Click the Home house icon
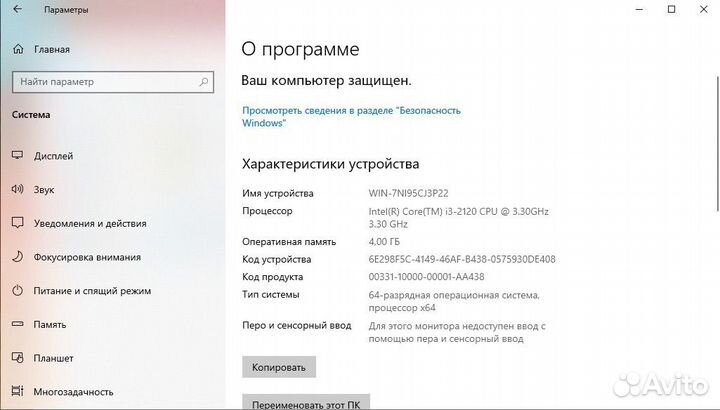The image size is (720, 410). tap(18, 49)
